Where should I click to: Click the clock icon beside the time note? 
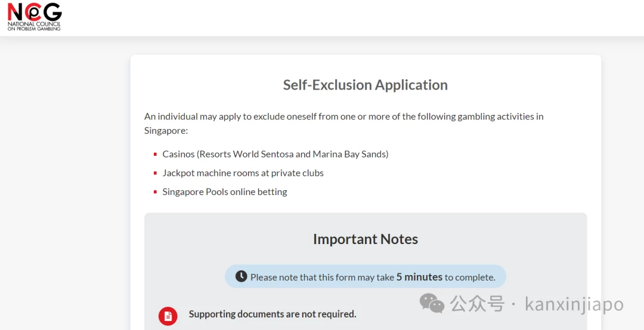tap(241, 276)
